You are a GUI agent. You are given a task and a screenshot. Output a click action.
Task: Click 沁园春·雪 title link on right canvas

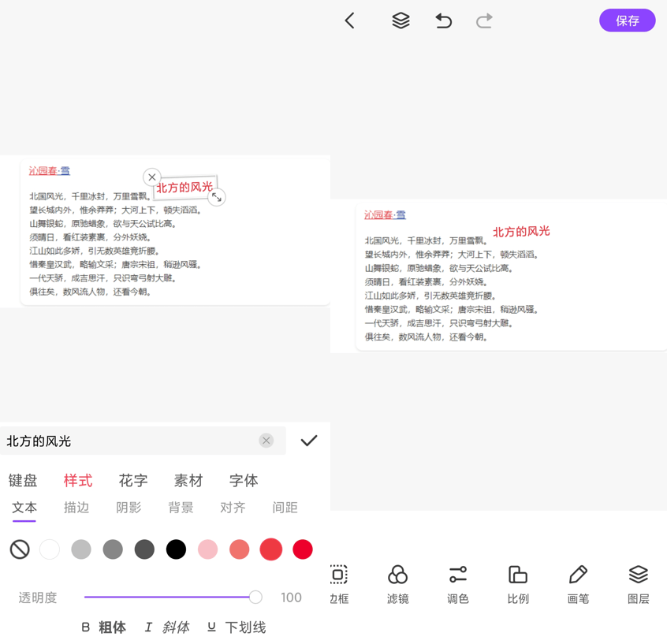[385, 215]
